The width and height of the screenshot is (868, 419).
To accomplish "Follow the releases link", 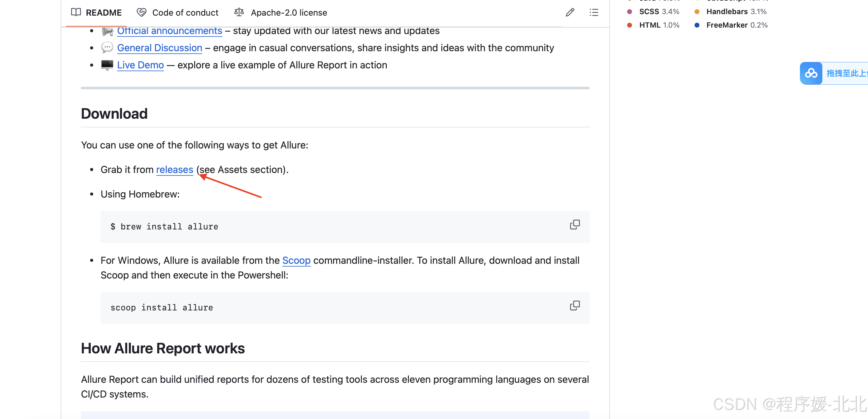I will 174,170.
